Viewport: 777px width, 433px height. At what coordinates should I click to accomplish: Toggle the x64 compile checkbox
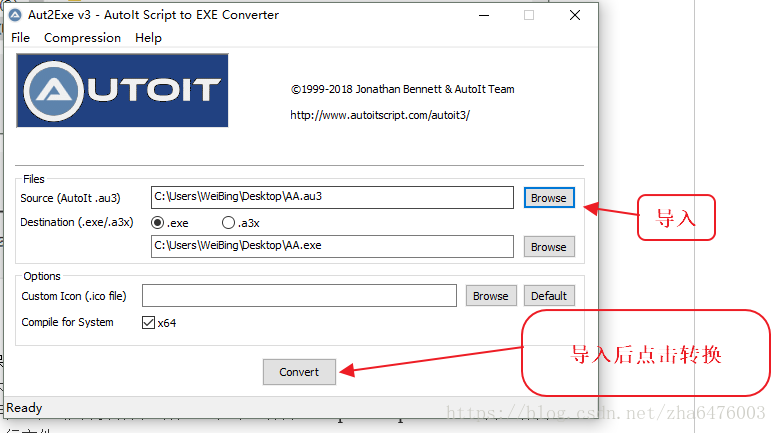159,323
